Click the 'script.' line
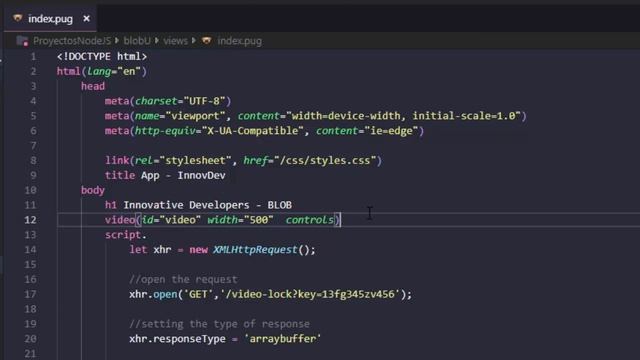 pos(126,235)
